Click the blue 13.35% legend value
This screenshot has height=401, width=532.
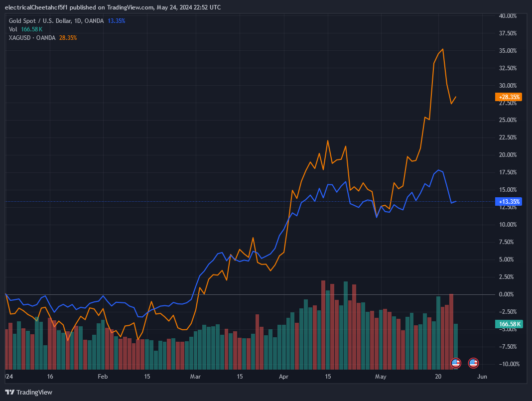[117, 21]
